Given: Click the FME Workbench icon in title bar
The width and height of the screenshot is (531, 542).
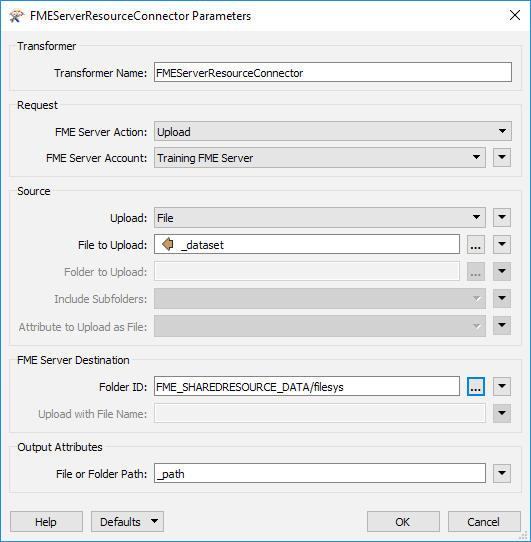Looking at the screenshot, I should pos(17,16).
